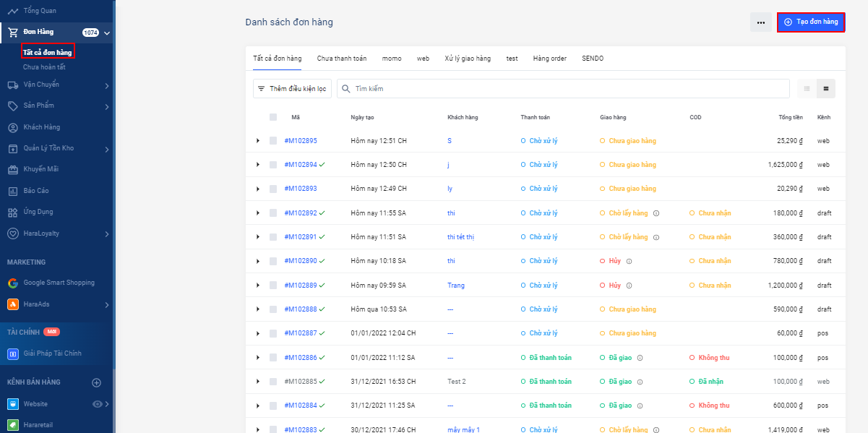Click the Giải Pháp Tài Chính icon
The height and width of the screenshot is (433, 868).
pos(13,353)
